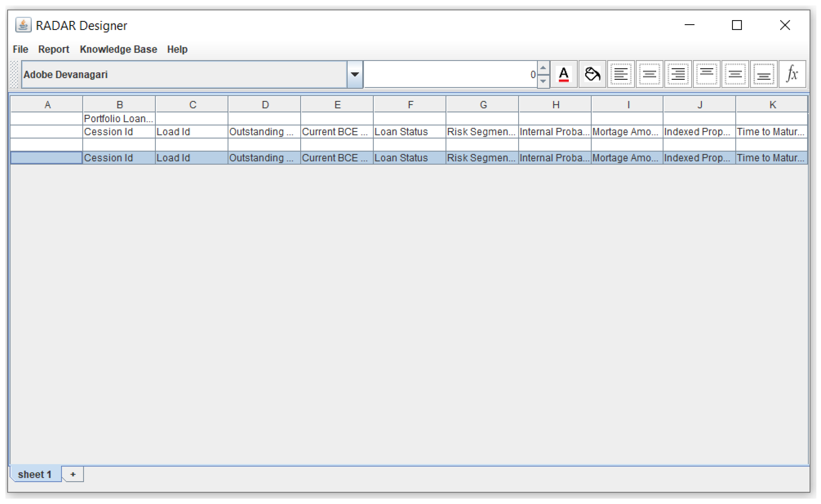Increase font size with up arrow
The width and height of the screenshot is (821, 504).
(543, 68)
